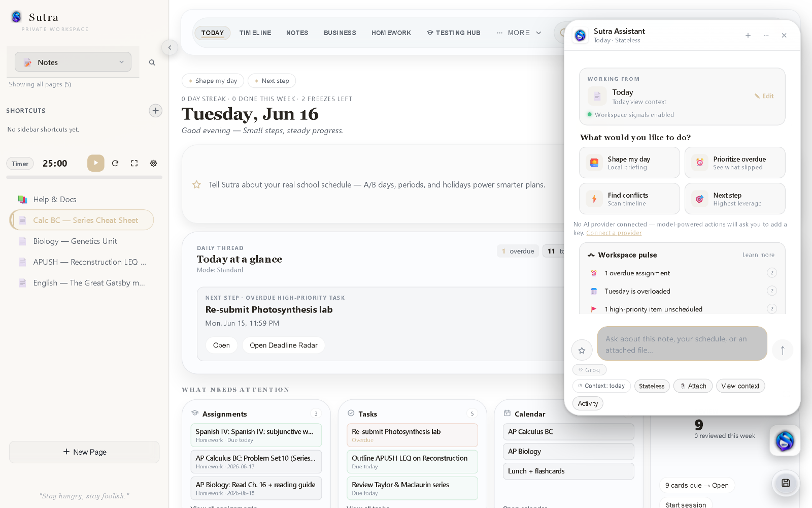Click Learn more in Workspace pulse
This screenshot has width=812, height=508.
(x=758, y=255)
